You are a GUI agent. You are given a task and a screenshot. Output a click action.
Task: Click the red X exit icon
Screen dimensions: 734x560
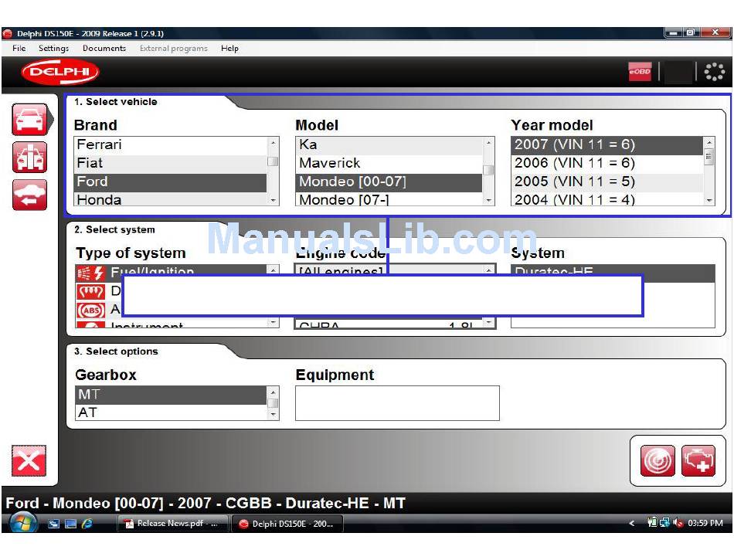29,461
